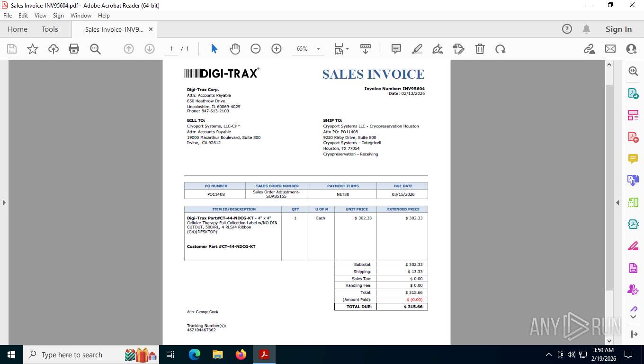This screenshot has height=364, width=644.
Task: Star this file with the bookmark icon
Action: point(33,49)
